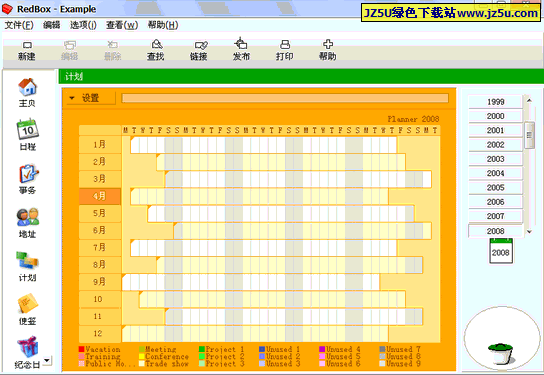
Task: Click the RedBox title bar app icon
Action: click(7, 9)
